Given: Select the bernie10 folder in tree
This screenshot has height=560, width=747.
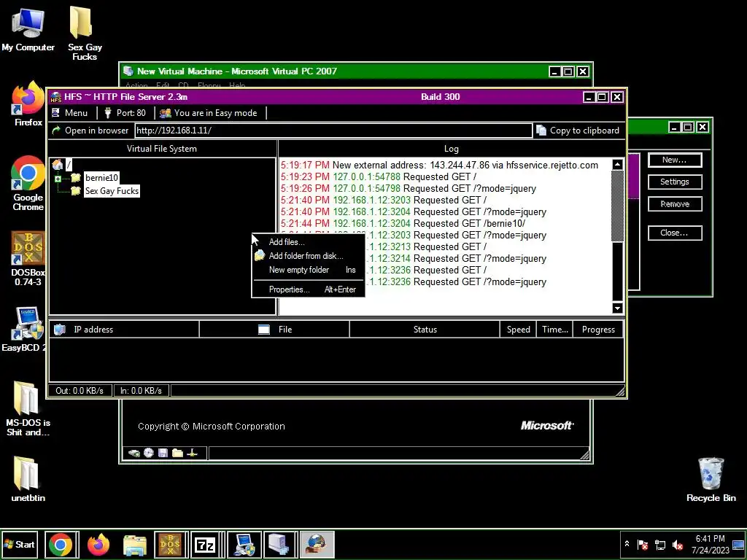Looking at the screenshot, I should (x=101, y=178).
